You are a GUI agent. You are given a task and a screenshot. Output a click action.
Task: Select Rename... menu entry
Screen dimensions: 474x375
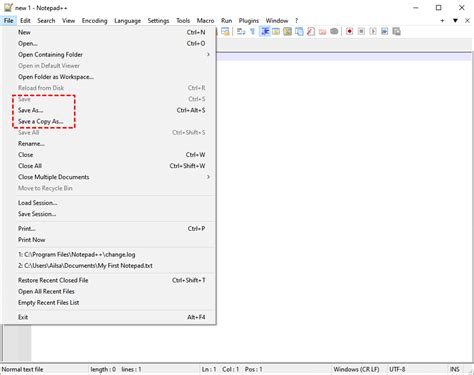click(109, 144)
